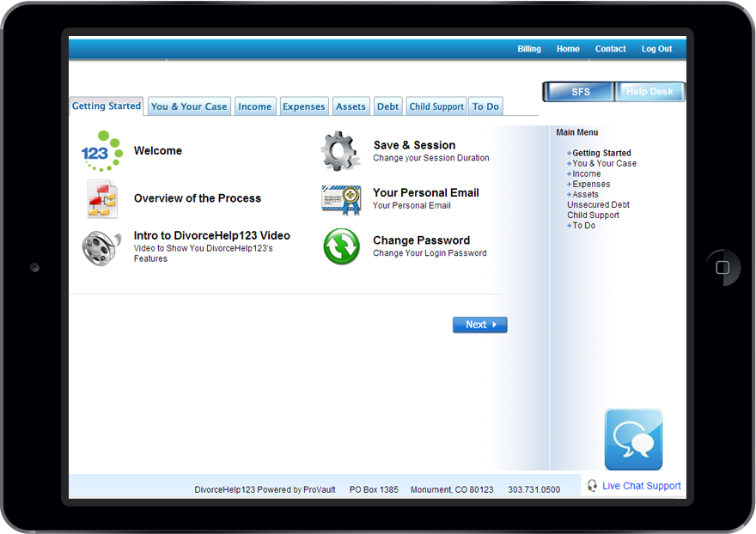
Task: Open the Assets tab
Action: pos(351,106)
